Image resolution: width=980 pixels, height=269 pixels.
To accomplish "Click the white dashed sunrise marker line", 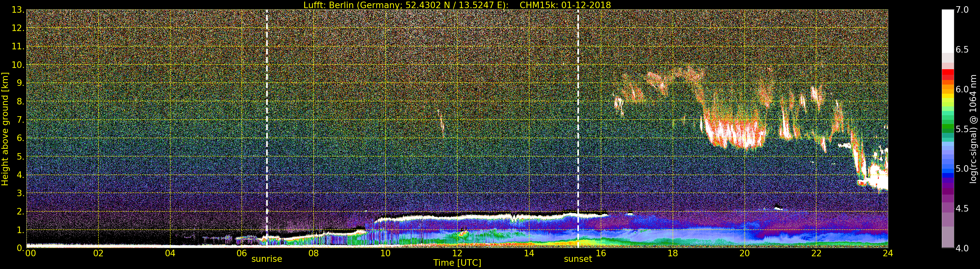I will (x=267, y=129).
